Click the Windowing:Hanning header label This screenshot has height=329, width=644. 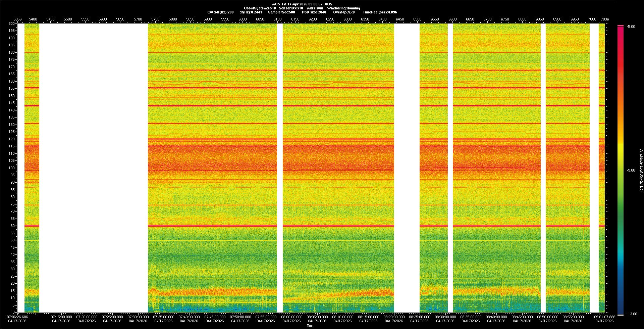click(343, 8)
